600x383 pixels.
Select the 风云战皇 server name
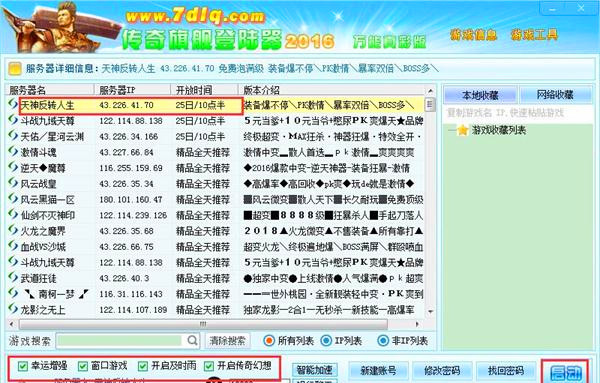click(38, 184)
